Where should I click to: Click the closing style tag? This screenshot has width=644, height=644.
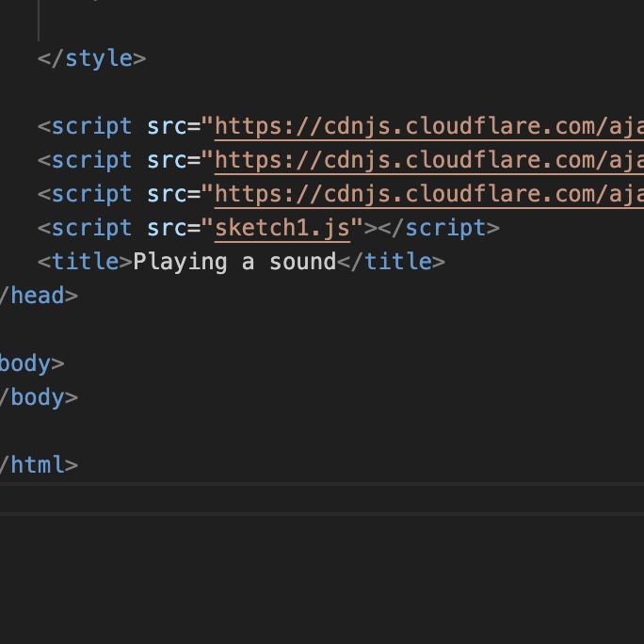[x=91, y=58]
